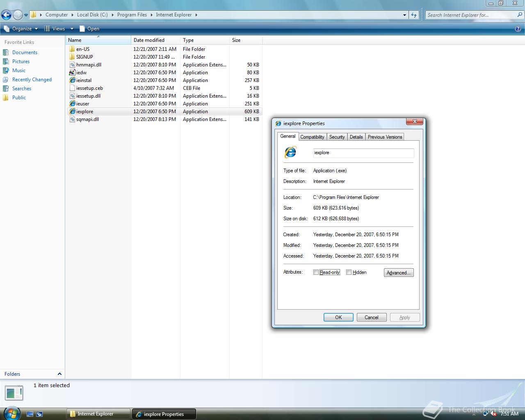Select the sqmapi.dll file icon
This screenshot has width=525, height=420.
(x=72, y=119)
